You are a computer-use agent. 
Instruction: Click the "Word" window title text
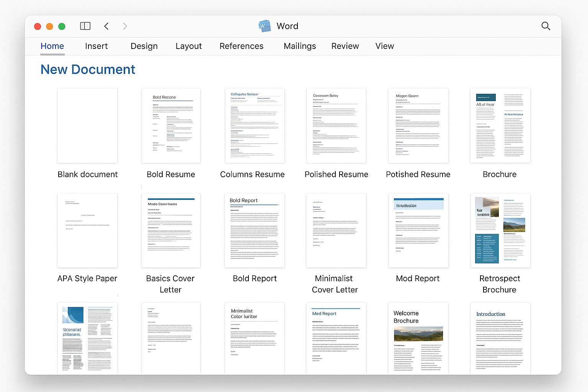click(x=287, y=26)
